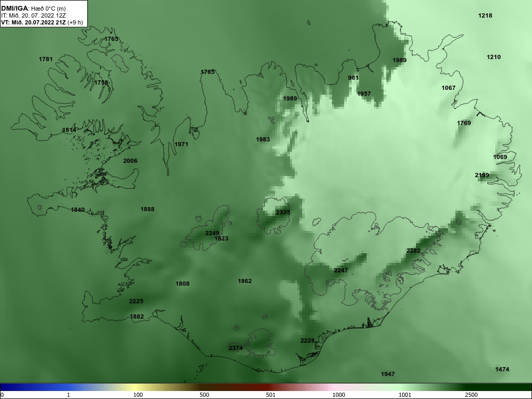
Task: Click the 1888 height value
Action: (147, 209)
